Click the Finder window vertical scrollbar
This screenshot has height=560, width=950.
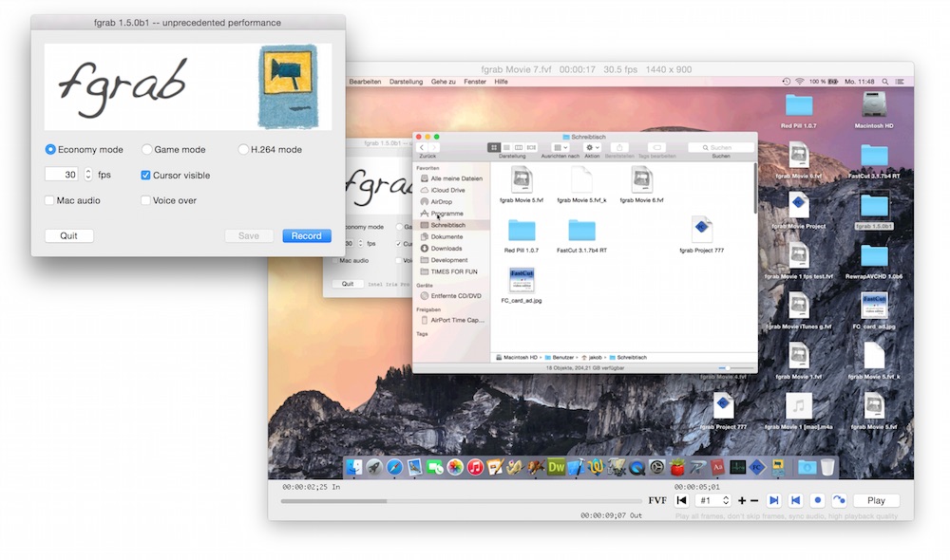pos(755,188)
